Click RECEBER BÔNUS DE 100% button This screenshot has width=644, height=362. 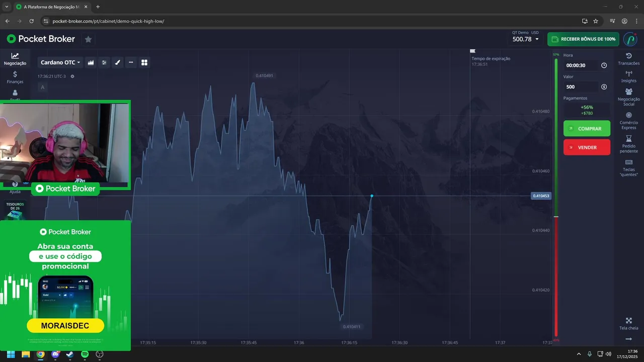point(583,39)
